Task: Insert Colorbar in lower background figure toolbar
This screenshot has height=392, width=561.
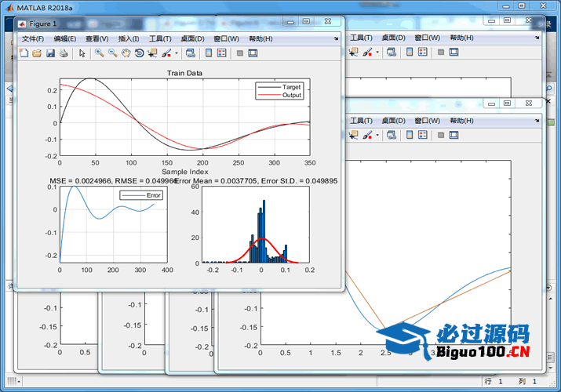Action: 410,135
